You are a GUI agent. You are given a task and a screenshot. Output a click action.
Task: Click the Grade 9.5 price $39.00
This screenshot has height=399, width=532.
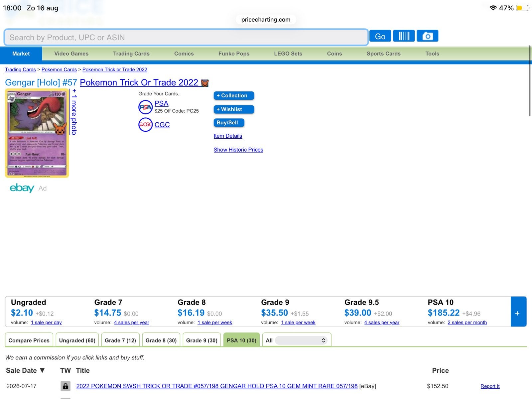[x=358, y=313]
